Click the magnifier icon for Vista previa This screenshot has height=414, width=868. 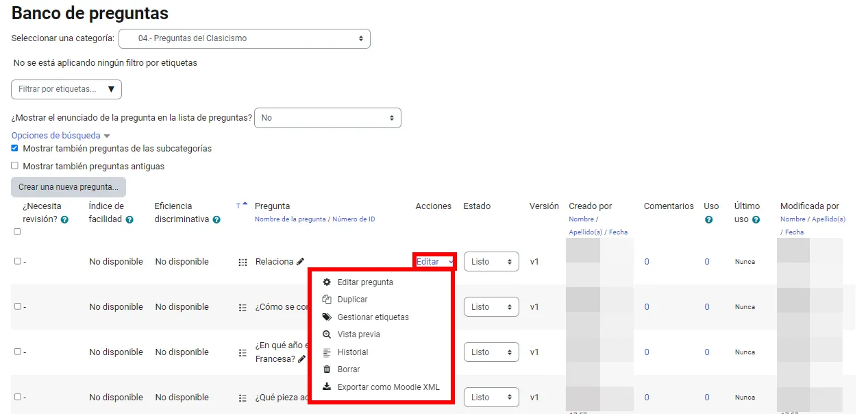pos(327,334)
